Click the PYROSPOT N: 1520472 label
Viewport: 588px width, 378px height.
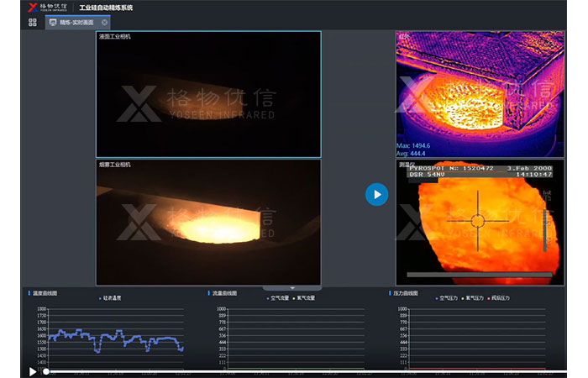tap(452, 168)
